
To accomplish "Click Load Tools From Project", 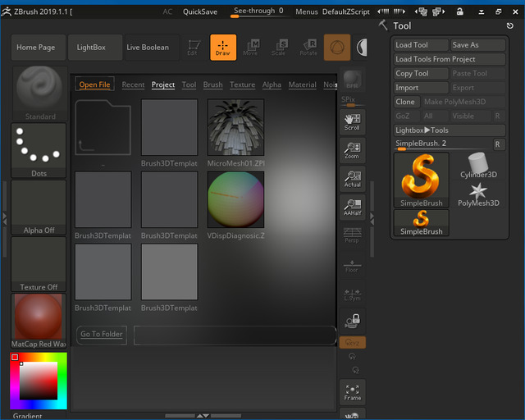I will [450, 59].
